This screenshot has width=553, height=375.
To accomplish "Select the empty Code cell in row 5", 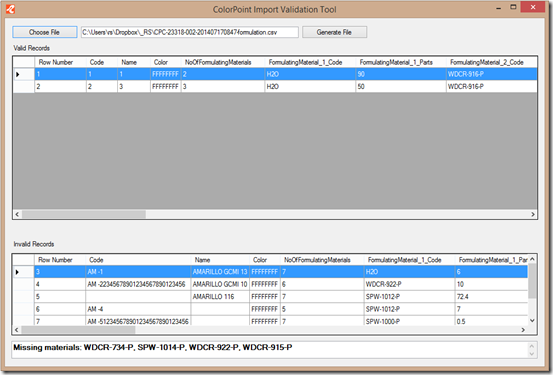I will coord(138,297).
